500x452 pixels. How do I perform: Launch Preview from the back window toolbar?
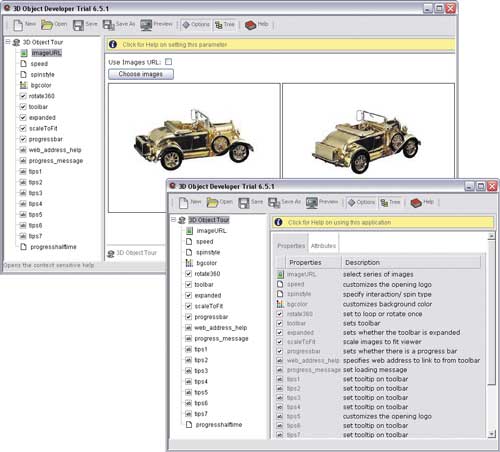coord(146,25)
